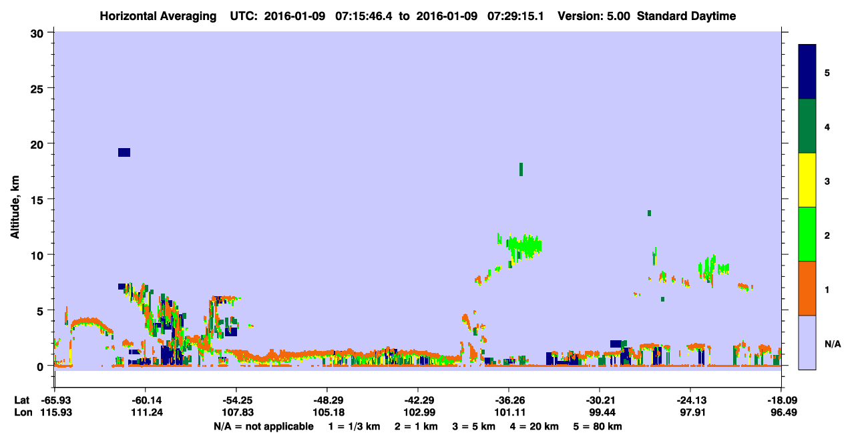Click the 'Lat' row label

tap(21, 400)
